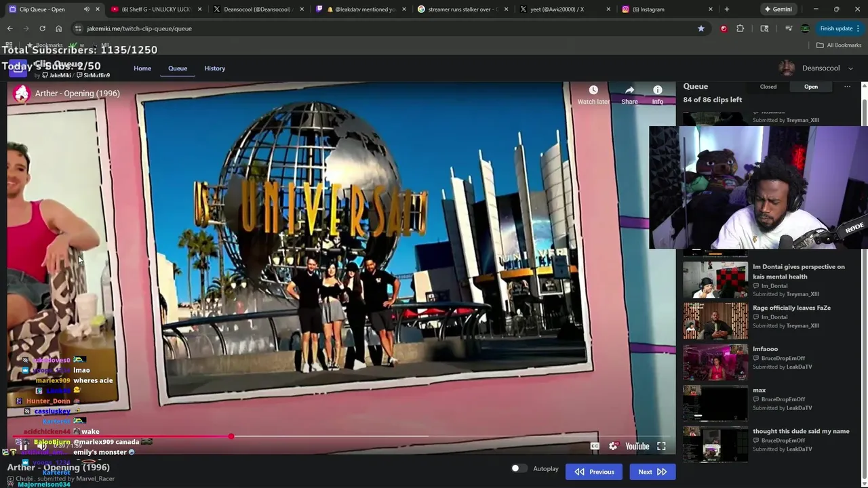Click the Share arrow on video
Viewport: 868px width, 488px height.
[x=630, y=90]
